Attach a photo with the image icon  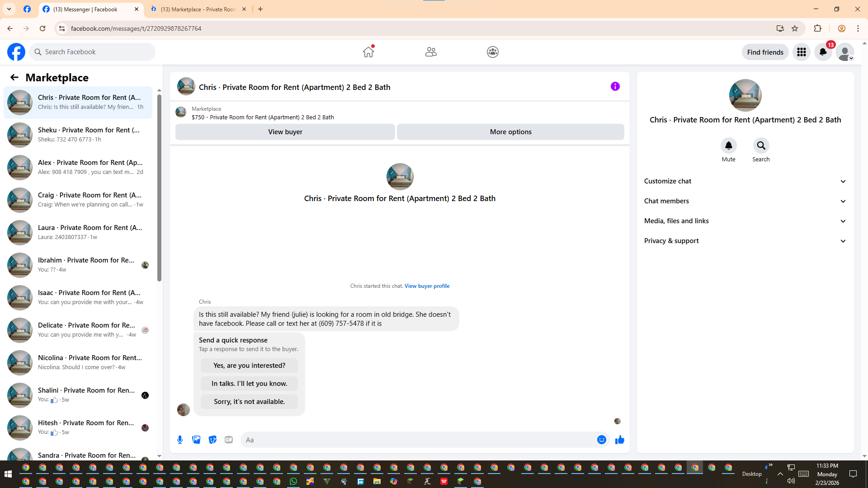pyautogui.click(x=196, y=440)
